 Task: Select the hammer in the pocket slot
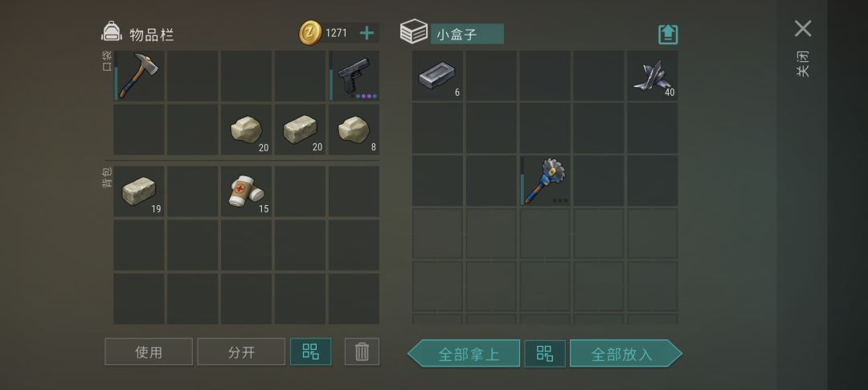139,76
